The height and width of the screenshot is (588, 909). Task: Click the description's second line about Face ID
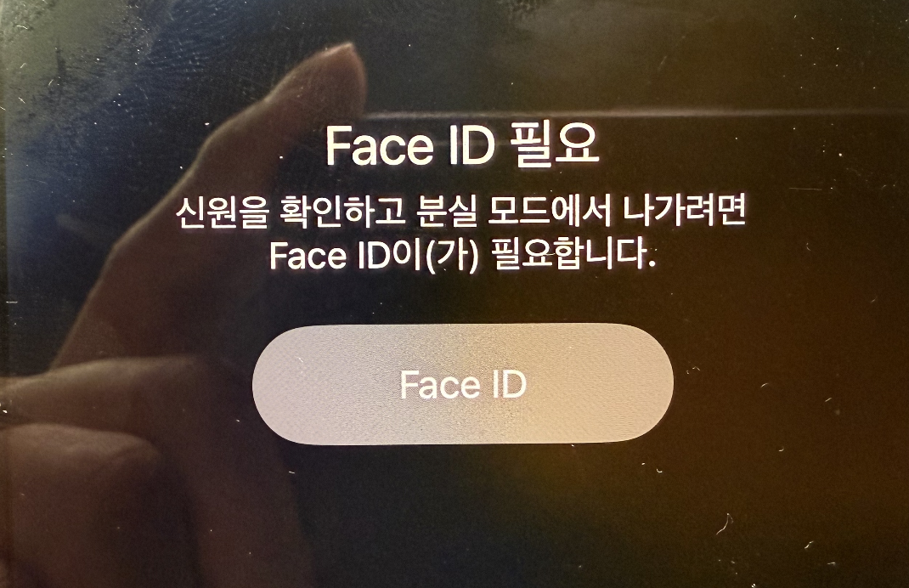463,256
